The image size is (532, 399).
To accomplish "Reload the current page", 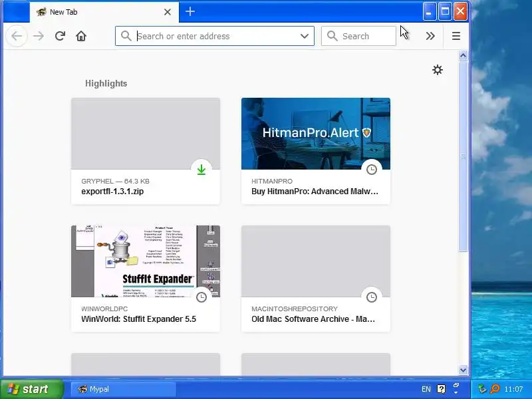I will tap(60, 36).
